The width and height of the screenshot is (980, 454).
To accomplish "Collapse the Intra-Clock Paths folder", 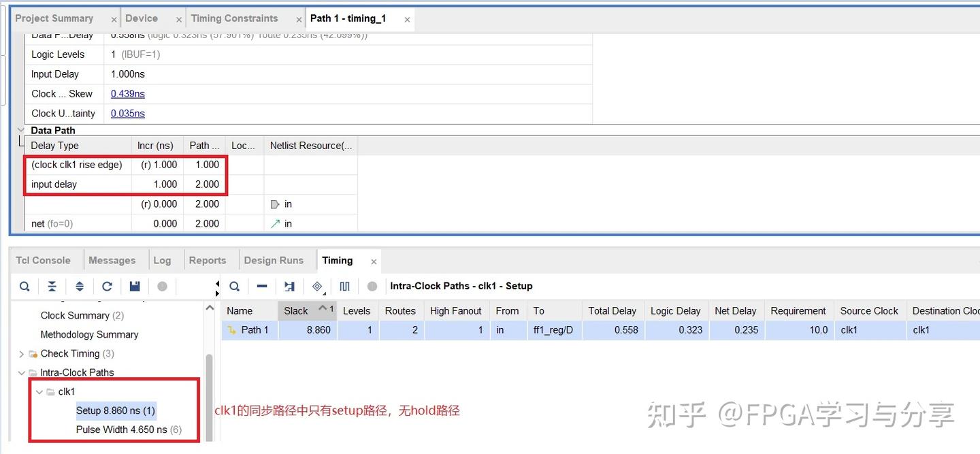I will [x=21, y=372].
